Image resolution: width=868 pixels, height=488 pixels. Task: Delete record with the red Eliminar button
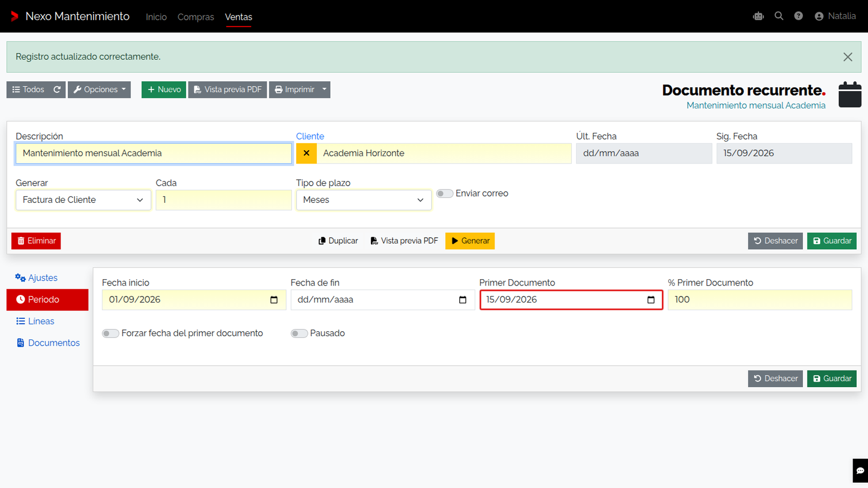36,241
